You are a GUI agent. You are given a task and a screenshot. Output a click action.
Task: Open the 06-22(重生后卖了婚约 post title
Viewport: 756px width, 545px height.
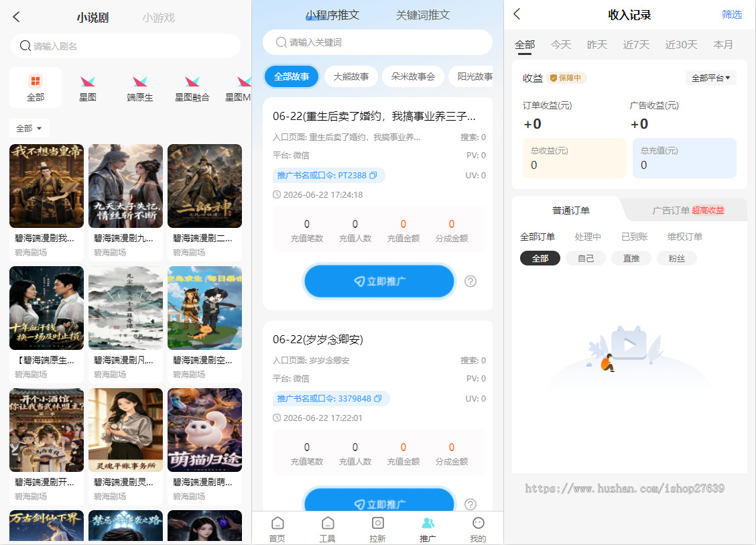374,116
